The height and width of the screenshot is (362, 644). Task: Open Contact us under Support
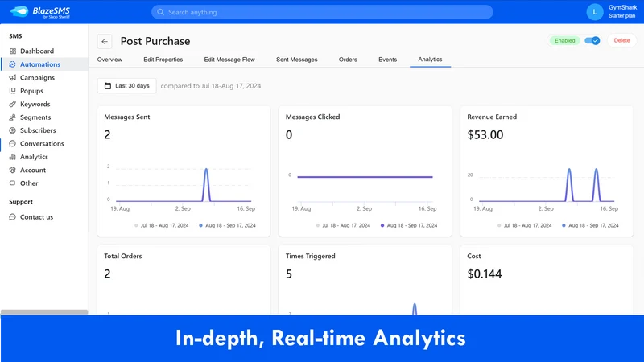[36, 217]
